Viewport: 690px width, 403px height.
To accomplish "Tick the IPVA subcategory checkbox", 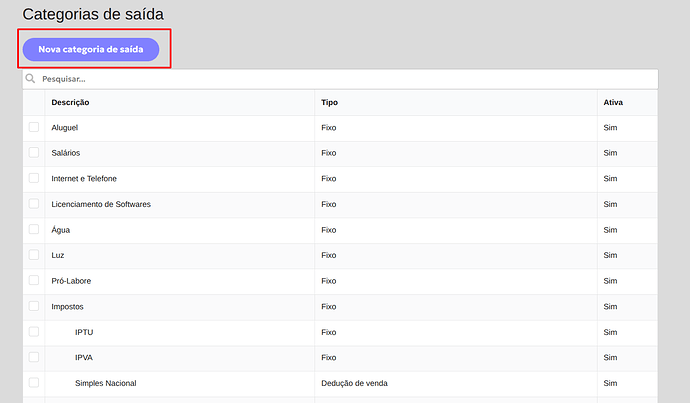I will [x=34, y=357].
